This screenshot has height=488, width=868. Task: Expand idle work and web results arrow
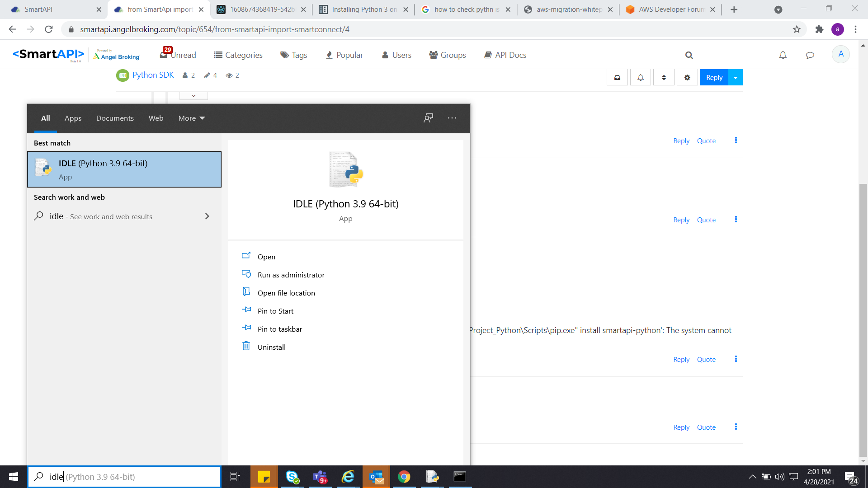(x=207, y=216)
